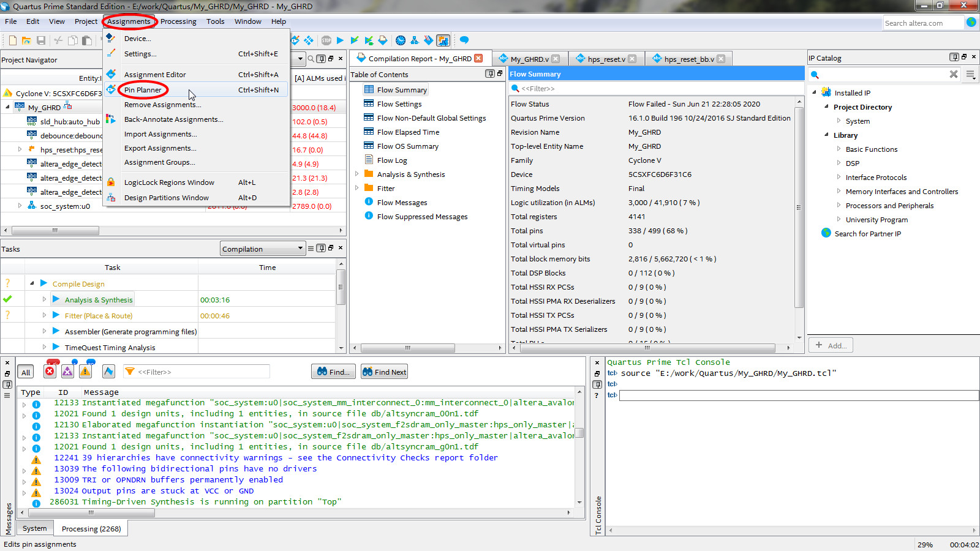Click the New file toolbar icon
Viewport: 980px width, 551px height.
pyautogui.click(x=12, y=40)
